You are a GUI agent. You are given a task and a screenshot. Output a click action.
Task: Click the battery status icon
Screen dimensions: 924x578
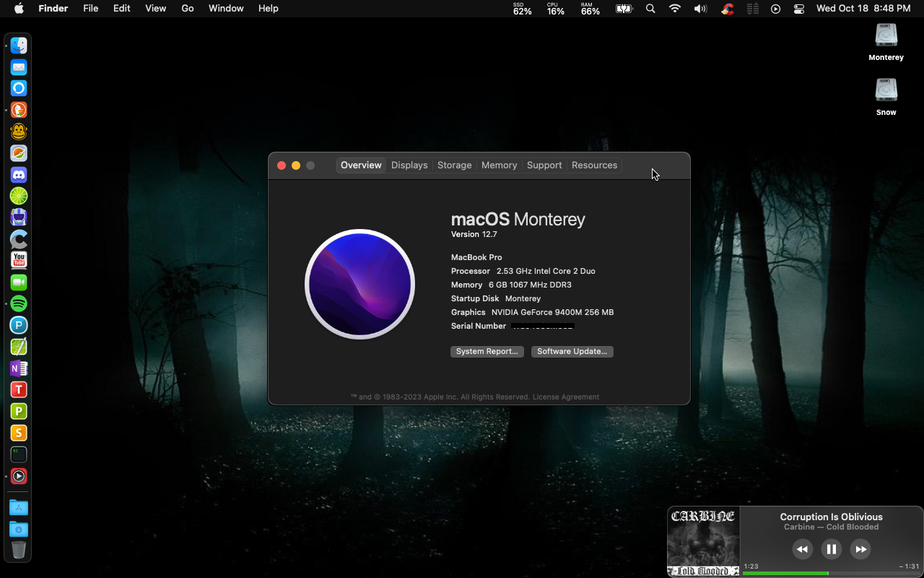pos(624,9)
